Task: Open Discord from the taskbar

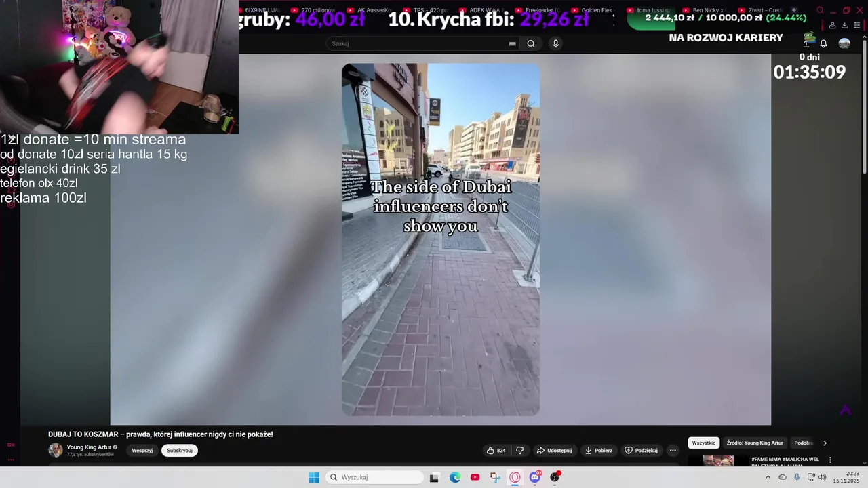Action: (535, 477)
